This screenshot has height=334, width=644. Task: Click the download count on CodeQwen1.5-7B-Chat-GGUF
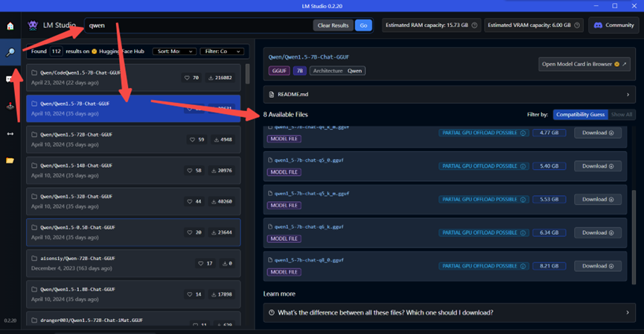click(x=220, y=78)
